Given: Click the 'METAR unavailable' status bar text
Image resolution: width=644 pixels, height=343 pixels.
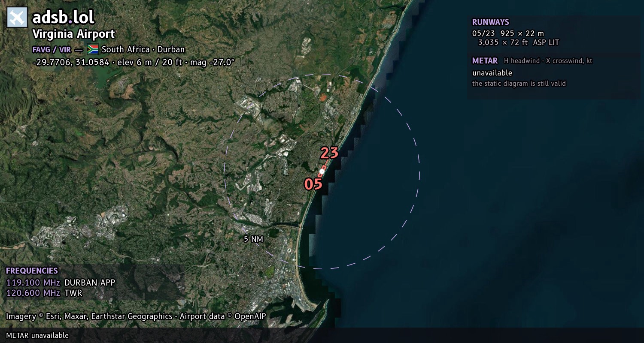Looking at the screenshot, I should coord(37,335).
